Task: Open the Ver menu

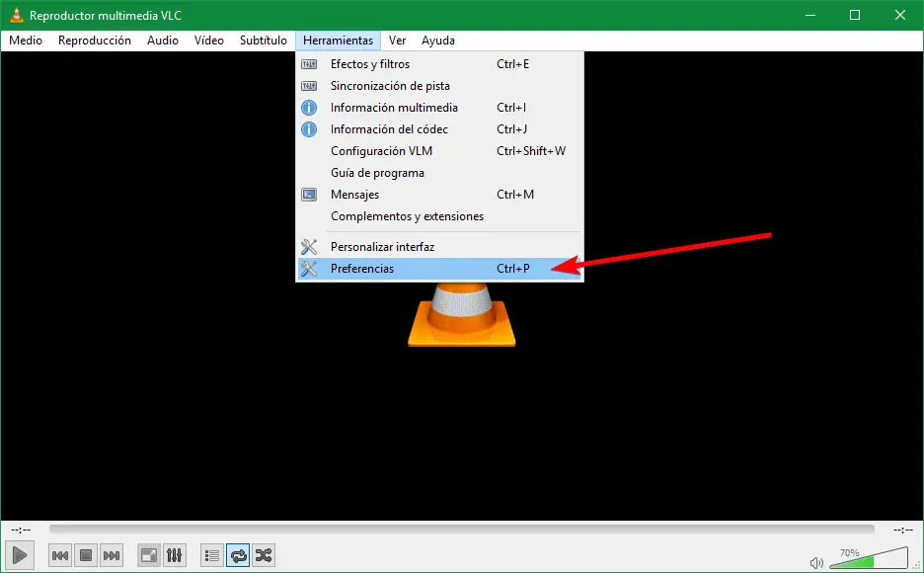Action: point(397,41)
